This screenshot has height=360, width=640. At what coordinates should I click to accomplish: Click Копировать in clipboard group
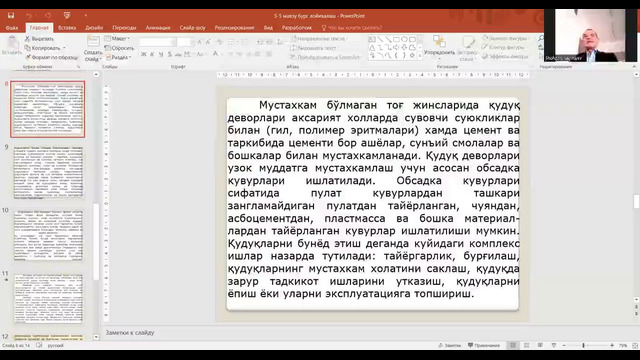click(x=42, y=48)
